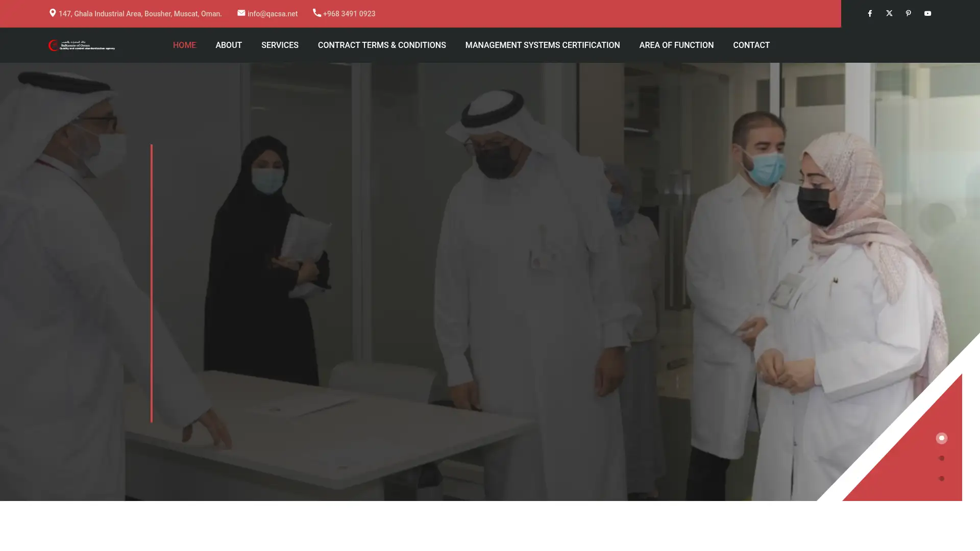The width and height of the screenshot is (980, 551).
Task: Open the AREA OF FUNCTION page
Action: click(676, 45)
